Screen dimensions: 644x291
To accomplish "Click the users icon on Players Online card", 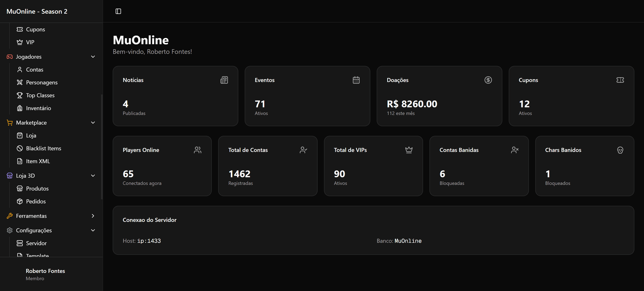I will [197, 150].
